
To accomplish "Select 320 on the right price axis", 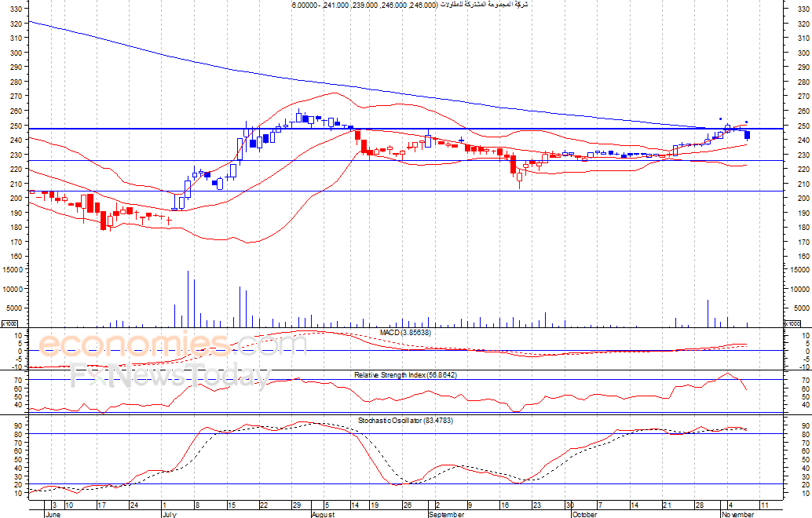I will pyautogui.click(x=803, y=24).
